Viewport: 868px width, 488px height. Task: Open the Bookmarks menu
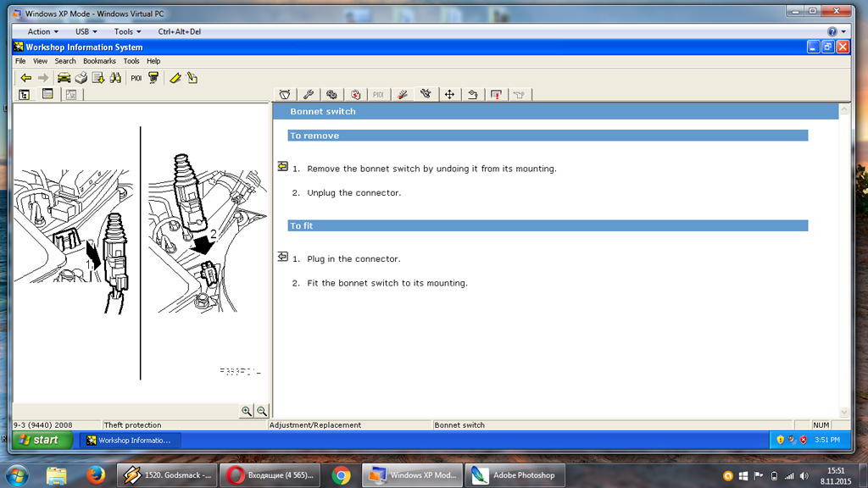[x=99, y=61]
